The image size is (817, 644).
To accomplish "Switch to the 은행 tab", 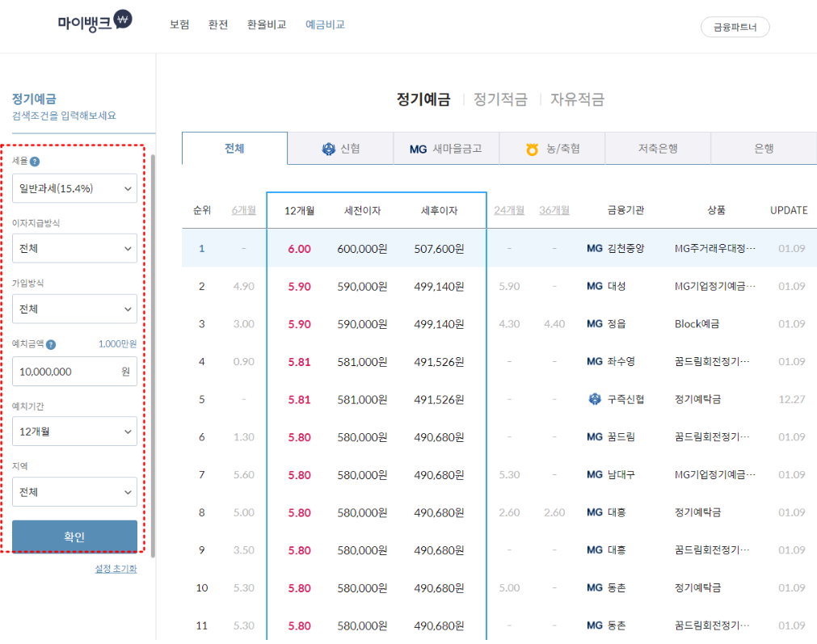I will click(764, 149).
